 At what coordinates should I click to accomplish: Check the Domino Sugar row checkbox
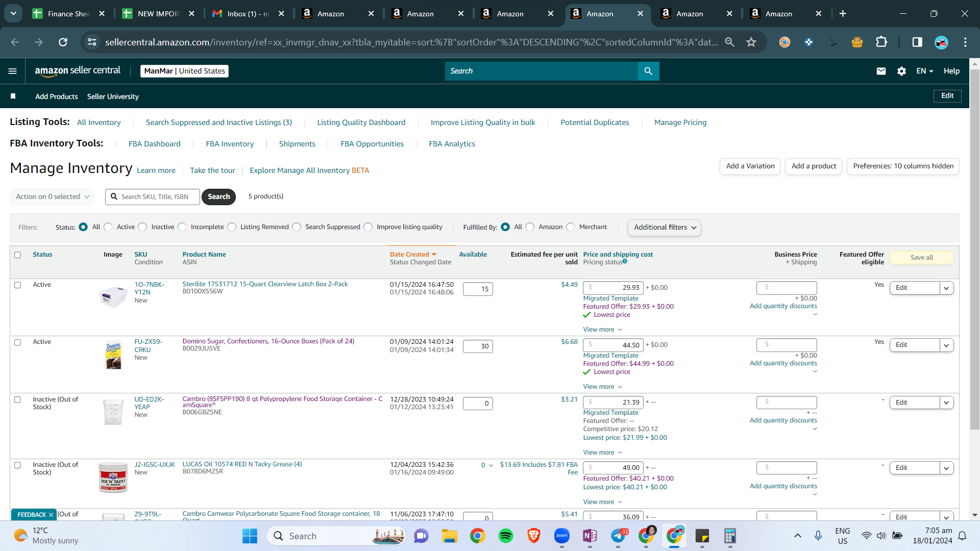[x=17, y=342]
